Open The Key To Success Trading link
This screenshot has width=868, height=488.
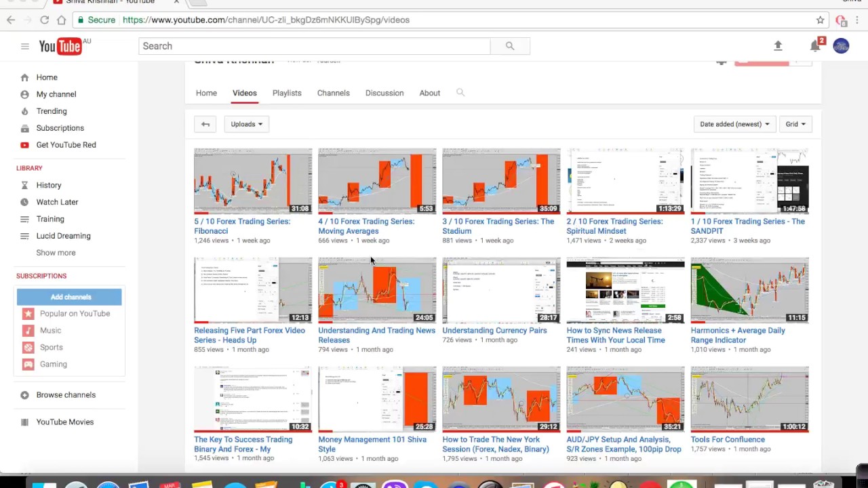pos(243,444)
